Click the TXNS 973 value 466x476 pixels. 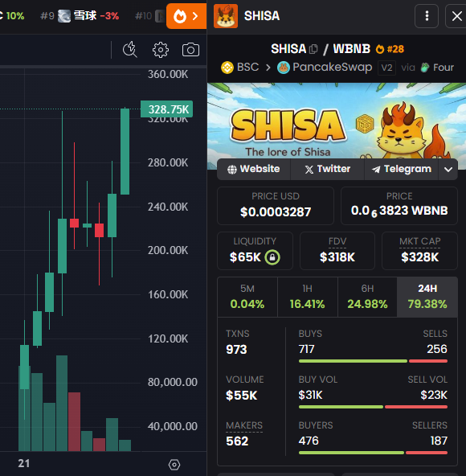(x=236, y=350)
